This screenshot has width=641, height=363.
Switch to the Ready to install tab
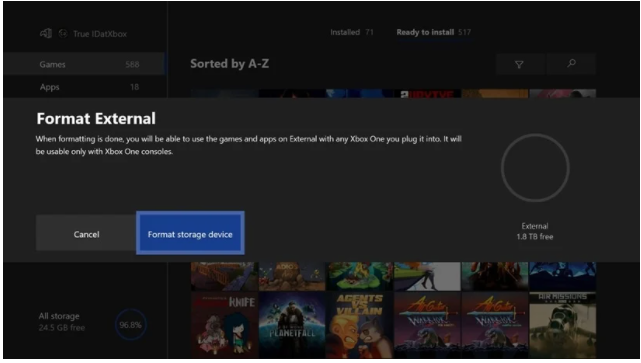(x=434, y=32)
